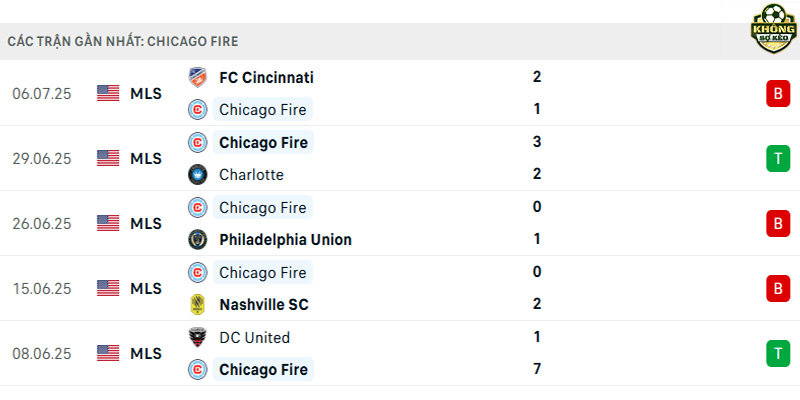The width and height of the screenshot is (800, 400).
Task: Click the FC Cincinnati team crest
Action: coord(197,78)
